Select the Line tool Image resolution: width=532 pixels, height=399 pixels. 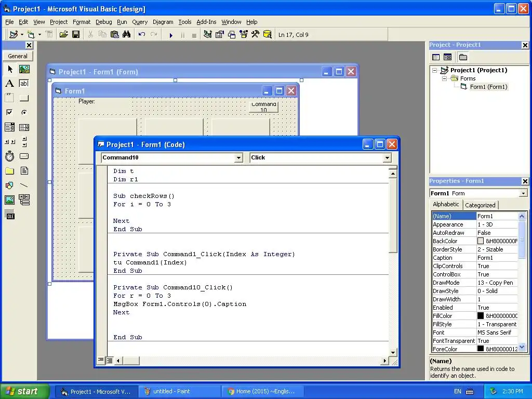point(24,185)
